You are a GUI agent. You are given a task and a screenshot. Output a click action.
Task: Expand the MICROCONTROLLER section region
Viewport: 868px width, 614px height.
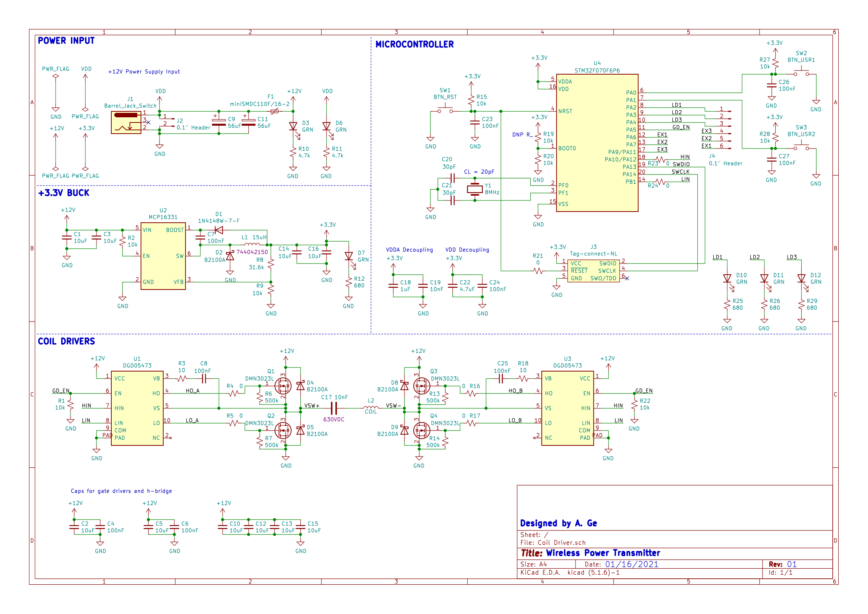[x=414, y=44]
